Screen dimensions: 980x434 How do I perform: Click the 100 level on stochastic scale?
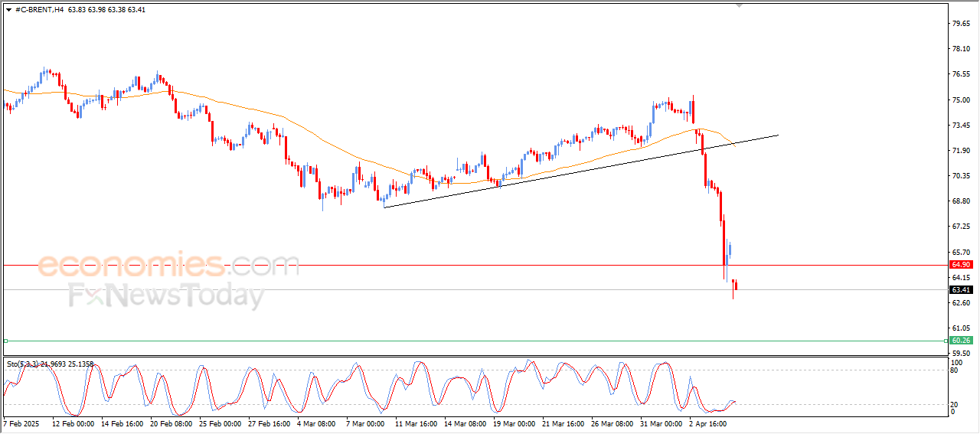pyautogui.click(x=956, y=361)
